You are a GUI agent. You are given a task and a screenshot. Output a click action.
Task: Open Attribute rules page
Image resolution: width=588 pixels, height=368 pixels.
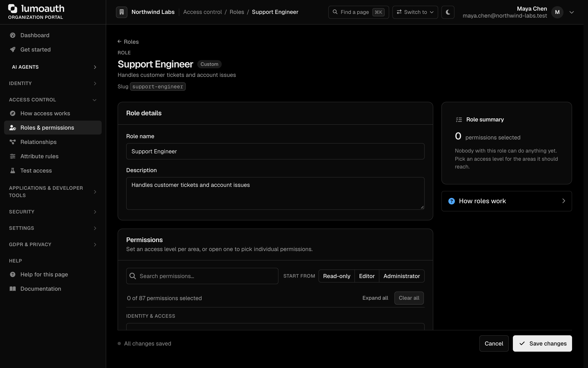coord(53,156)
